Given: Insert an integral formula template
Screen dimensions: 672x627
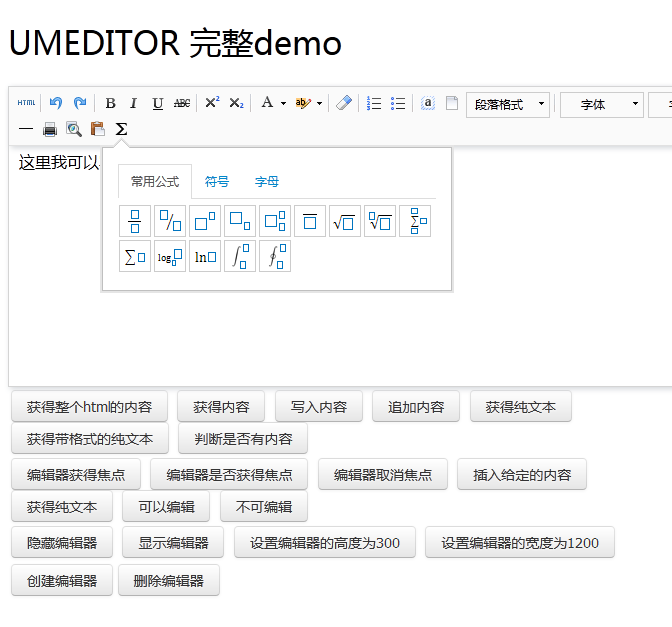Looking at the screenshot, I should (240, 256).
